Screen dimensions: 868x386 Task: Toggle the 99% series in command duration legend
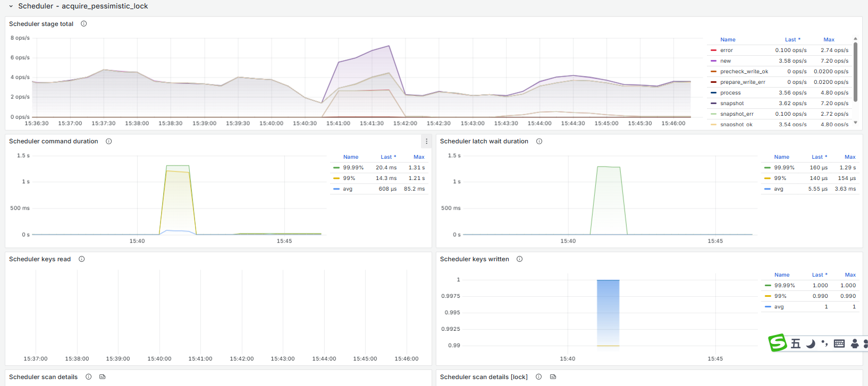click(349, 178)
